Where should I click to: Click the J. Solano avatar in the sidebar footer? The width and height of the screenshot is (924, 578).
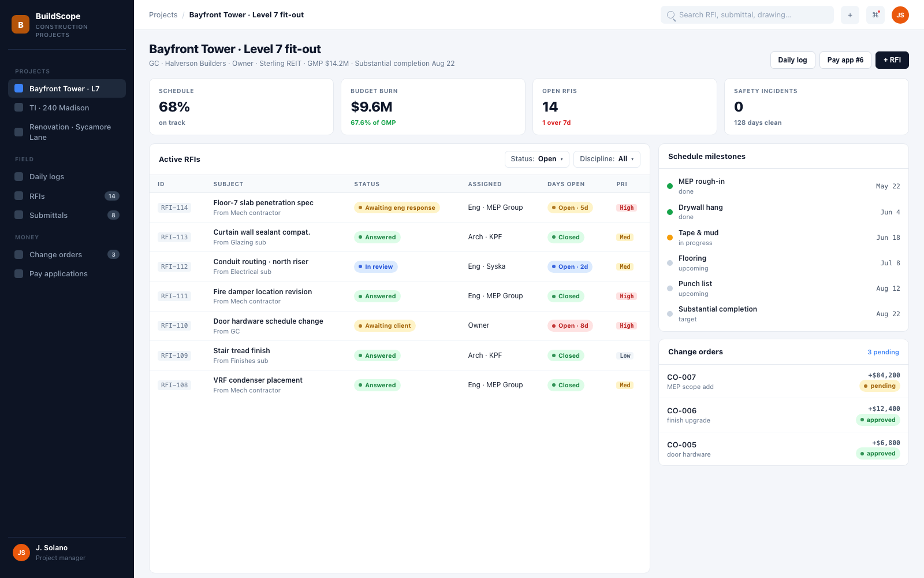tap(21, 553)
